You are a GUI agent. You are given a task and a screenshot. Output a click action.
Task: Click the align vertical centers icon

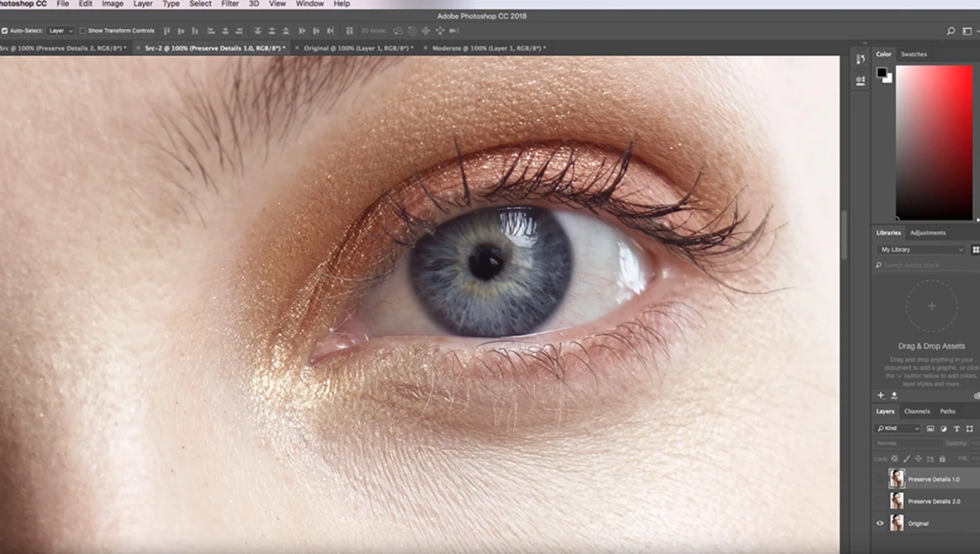tap(180, 31)
